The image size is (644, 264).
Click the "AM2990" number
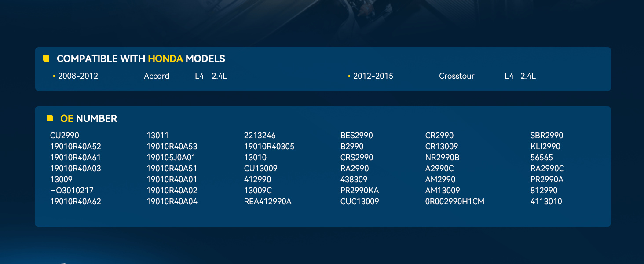tap(440, 180)
